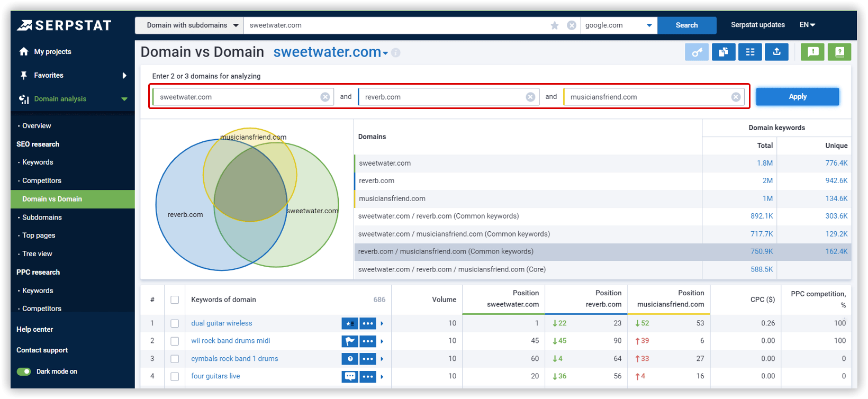Open the Domain with subdomains dropdown
This screenshot has width=868, height=399.
pyautogui.click(x=189, y=25)
